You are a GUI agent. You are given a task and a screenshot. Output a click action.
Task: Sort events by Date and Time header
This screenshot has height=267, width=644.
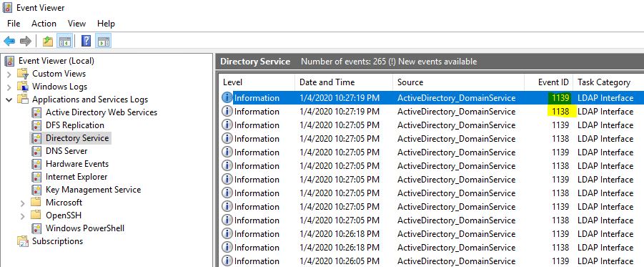pyautogui.click(x=344, y=82)
